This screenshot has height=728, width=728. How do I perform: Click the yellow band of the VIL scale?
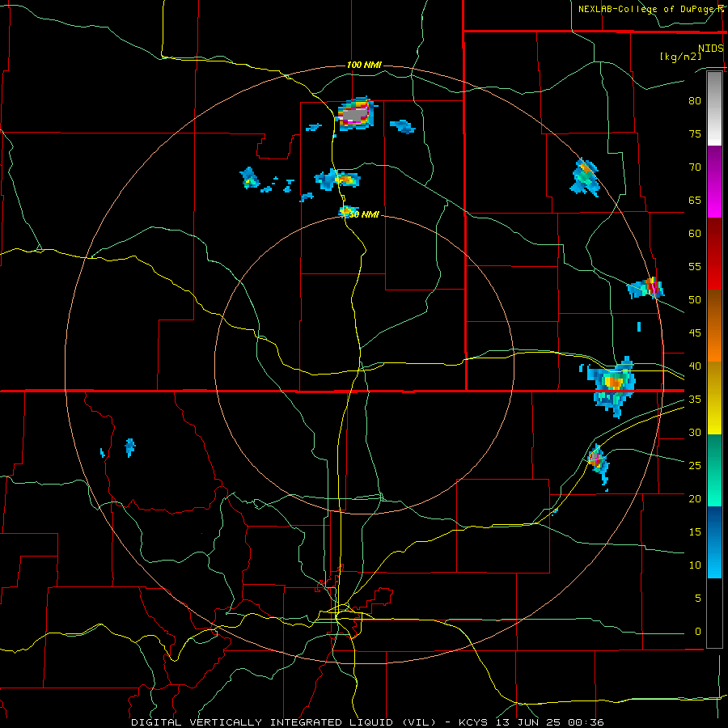(714, 398)
